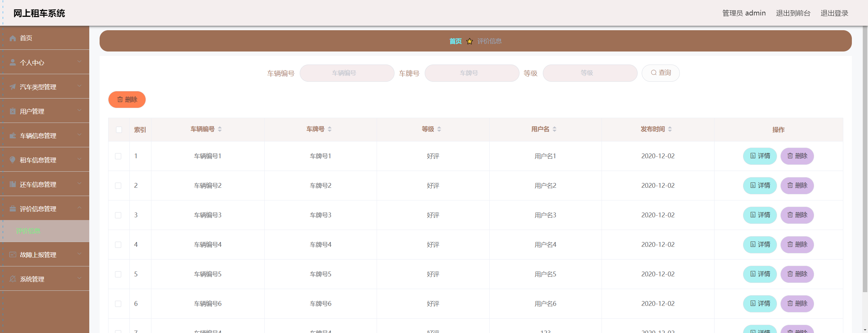Click the edit icon beside 系统管理

pos(13,279)
